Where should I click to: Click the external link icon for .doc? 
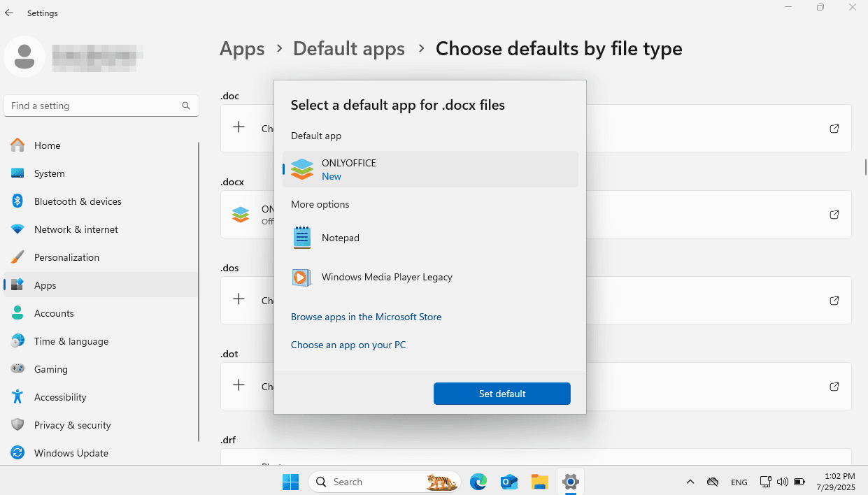click(x=834, y=129)
